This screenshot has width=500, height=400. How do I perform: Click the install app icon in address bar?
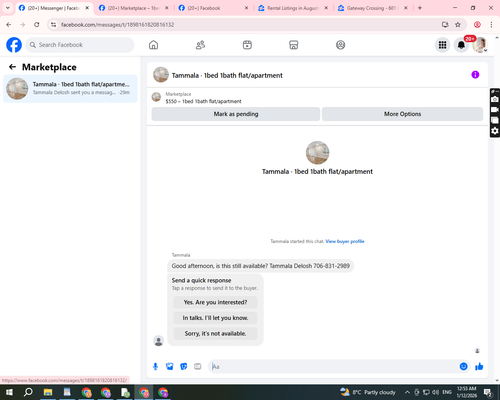(445, 25)
